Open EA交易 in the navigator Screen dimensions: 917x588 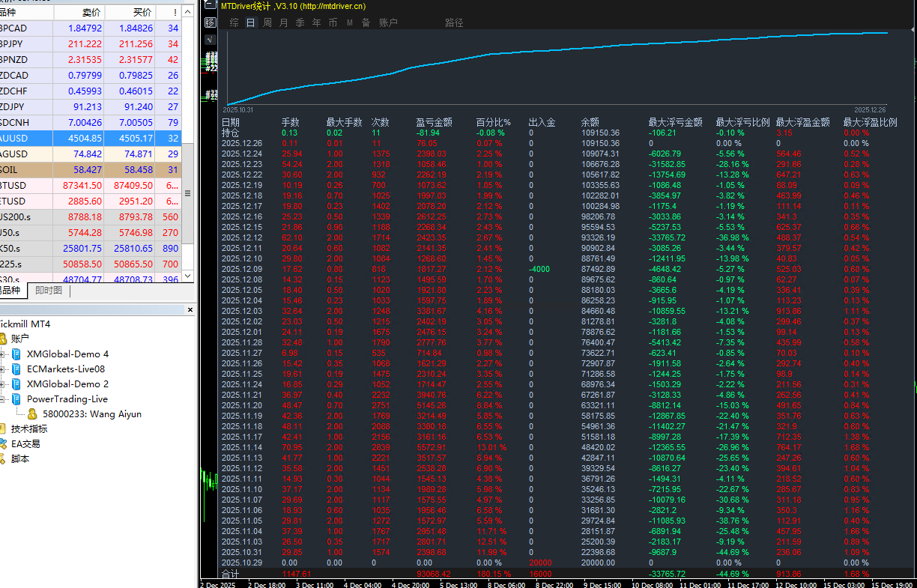pos(25,444)
